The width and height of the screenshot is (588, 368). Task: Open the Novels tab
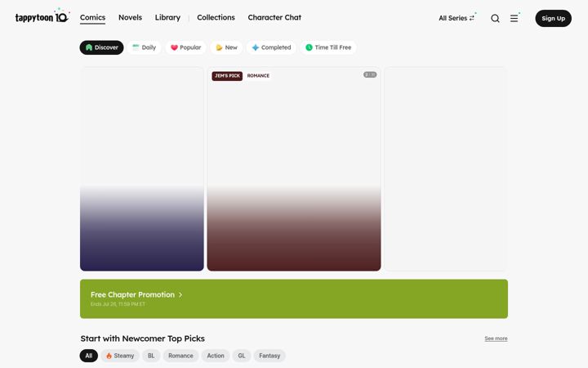pos(130,18)
